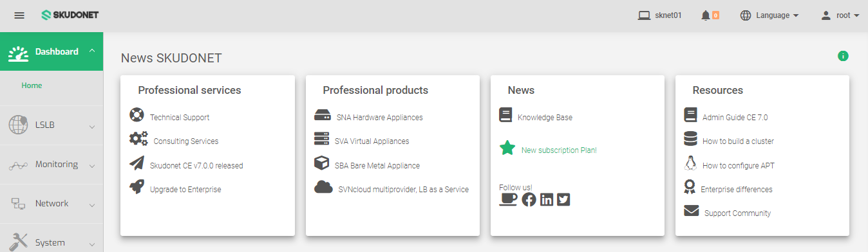Open the Language dropdown

pyautogui.click(x=770, y=15)
